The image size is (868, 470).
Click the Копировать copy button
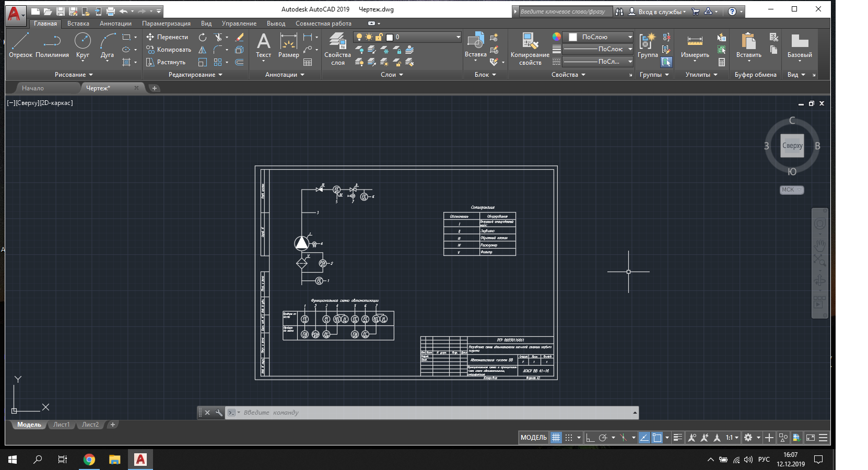pos(169,50)
